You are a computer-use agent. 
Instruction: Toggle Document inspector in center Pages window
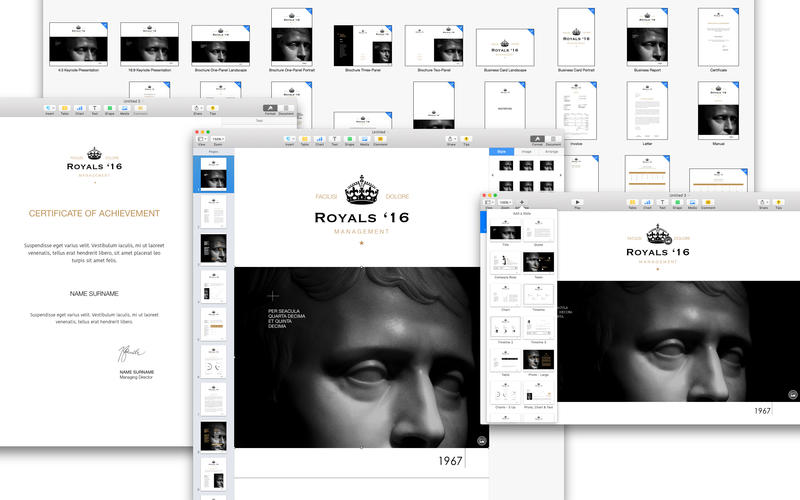[553, 139]
